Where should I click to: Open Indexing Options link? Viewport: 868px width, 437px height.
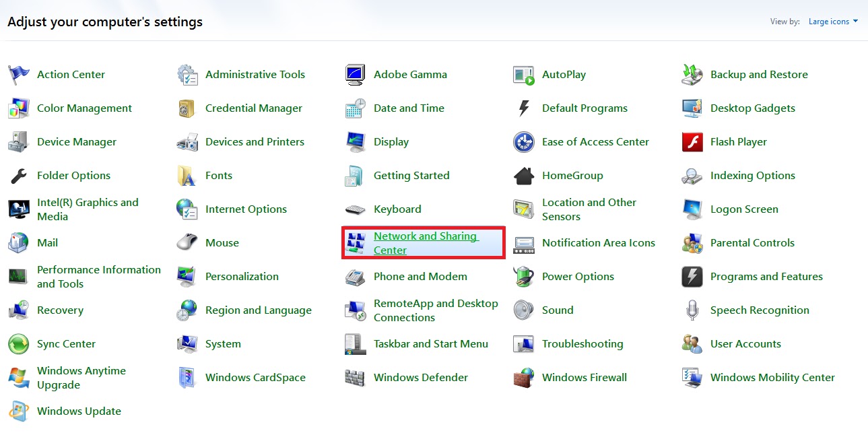(753, 176)
